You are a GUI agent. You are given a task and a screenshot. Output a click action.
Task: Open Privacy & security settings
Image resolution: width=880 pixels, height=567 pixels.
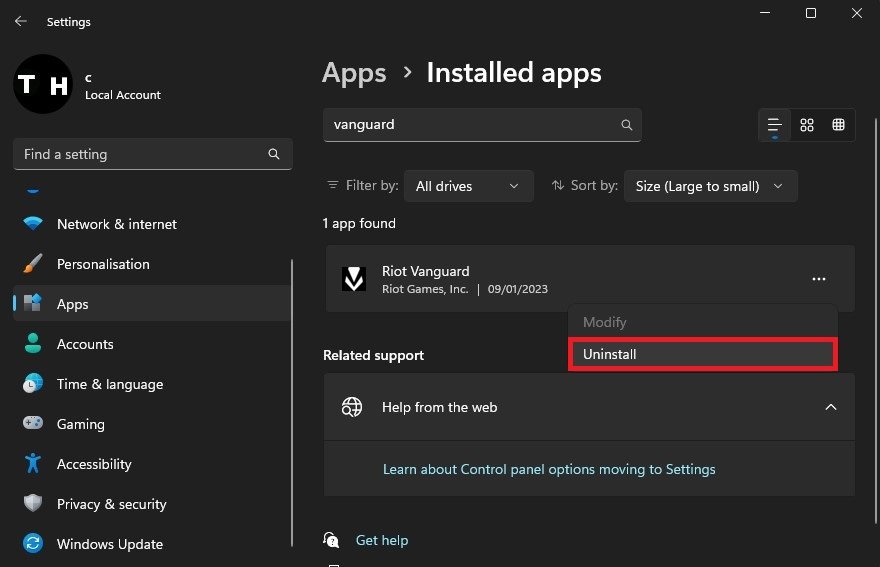pos(111,504)
